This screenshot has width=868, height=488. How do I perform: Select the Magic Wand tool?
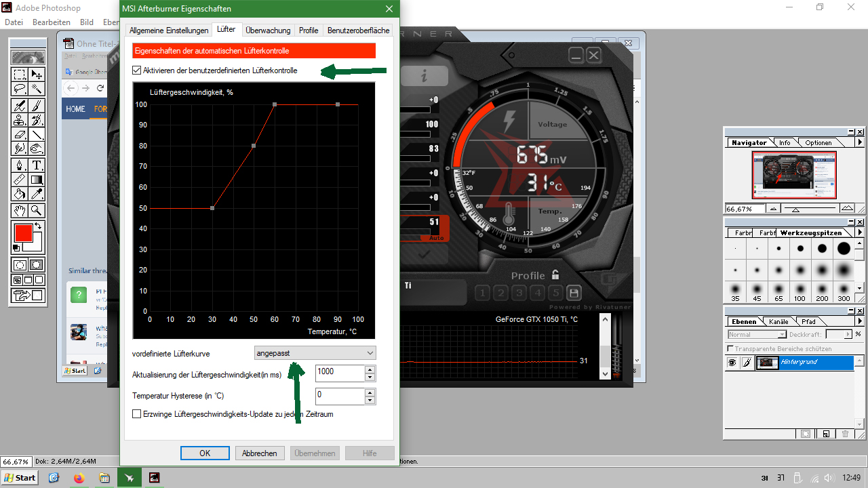[37, 89]
